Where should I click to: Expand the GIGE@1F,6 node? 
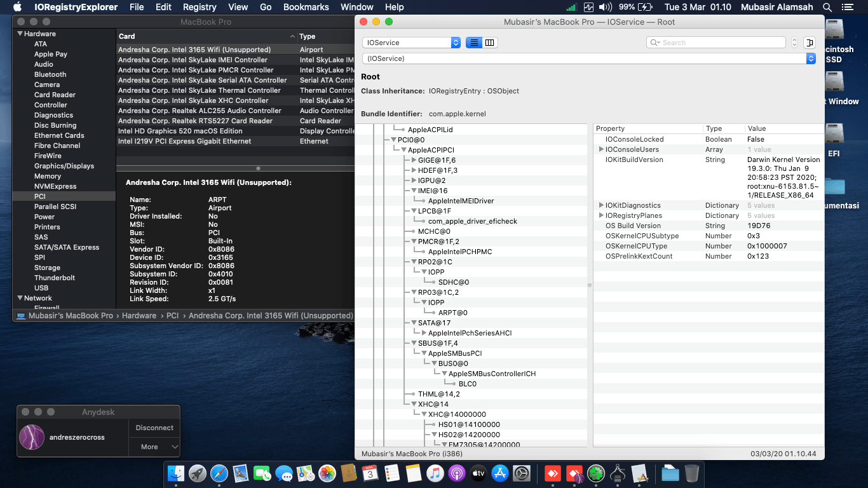414,160
